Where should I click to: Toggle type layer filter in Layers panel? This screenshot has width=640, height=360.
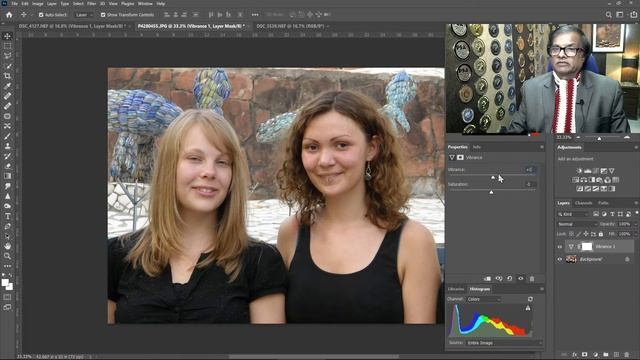pos(612,214)
